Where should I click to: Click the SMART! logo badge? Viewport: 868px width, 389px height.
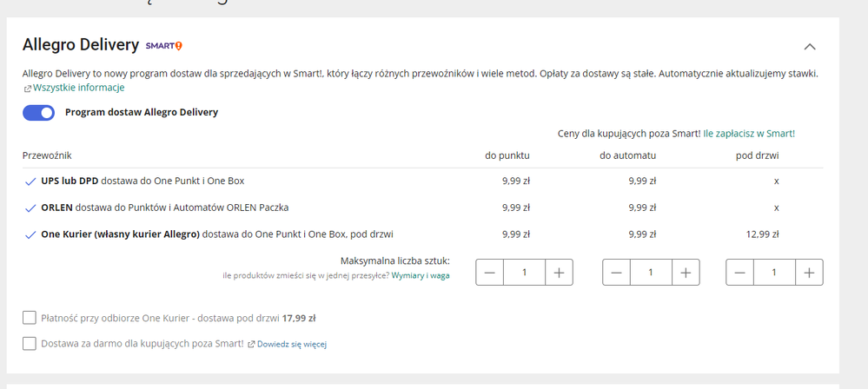164,46
